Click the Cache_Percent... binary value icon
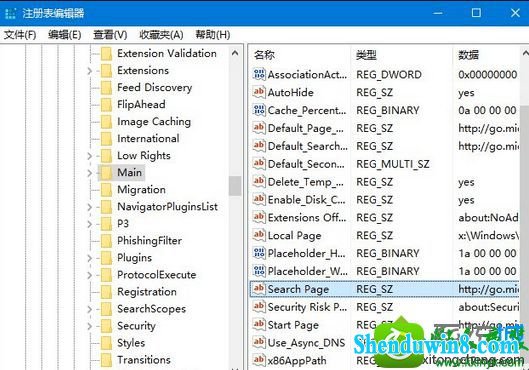 tap(259, 110)
